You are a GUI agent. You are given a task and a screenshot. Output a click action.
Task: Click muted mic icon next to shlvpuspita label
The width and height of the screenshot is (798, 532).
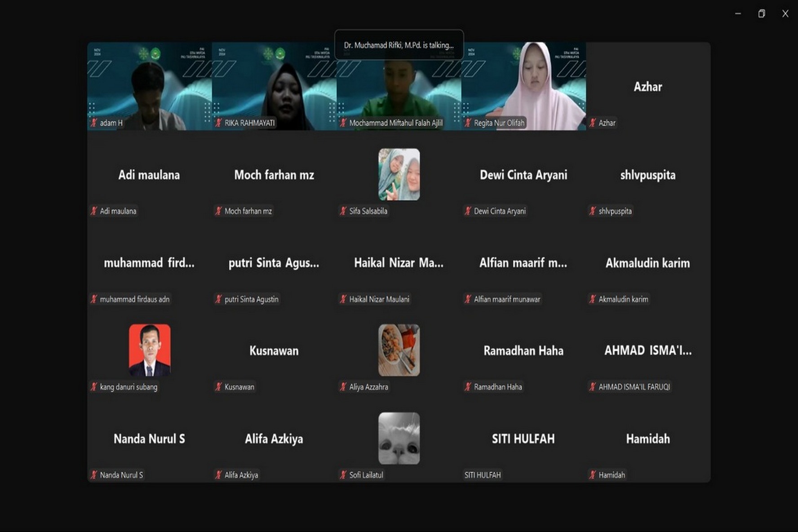(x=593, y=211)
